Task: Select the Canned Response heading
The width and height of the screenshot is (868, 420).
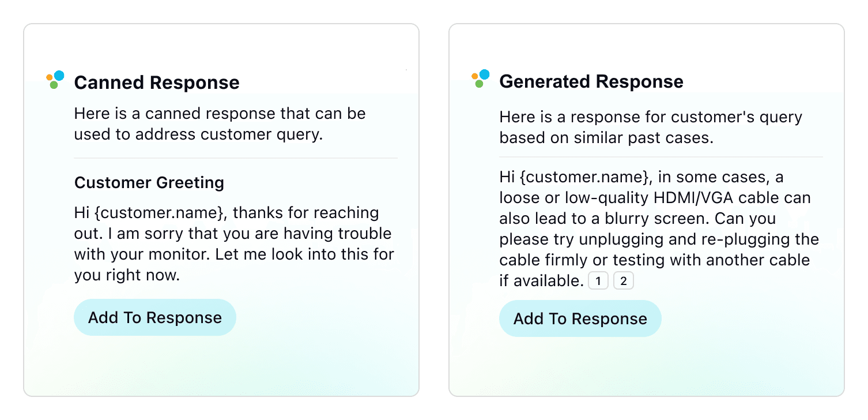Action: (157, 82)
